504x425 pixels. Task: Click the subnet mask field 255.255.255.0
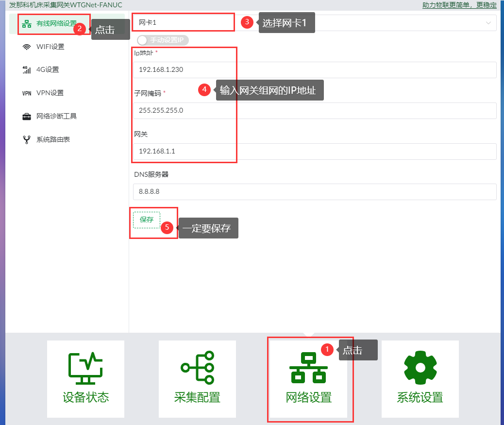pyautogui.click(x=315, y=111)
